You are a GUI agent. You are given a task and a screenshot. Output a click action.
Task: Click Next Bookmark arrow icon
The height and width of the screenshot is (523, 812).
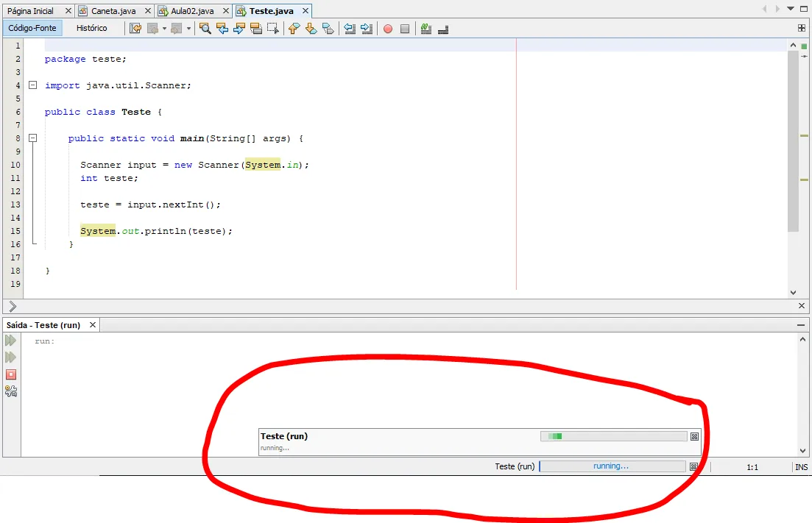point(311,29)
